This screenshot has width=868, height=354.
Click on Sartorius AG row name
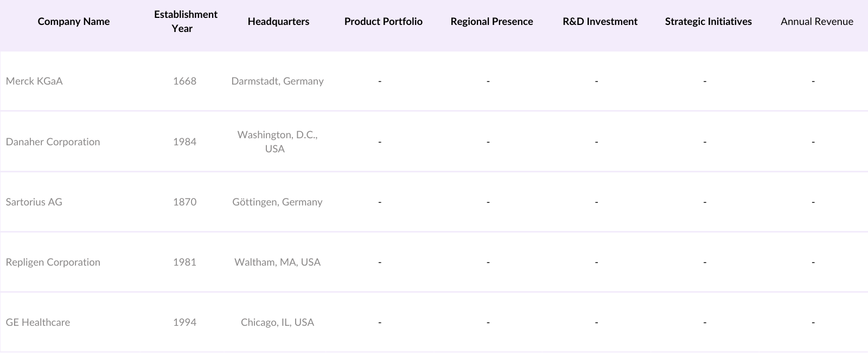[34, 202]
